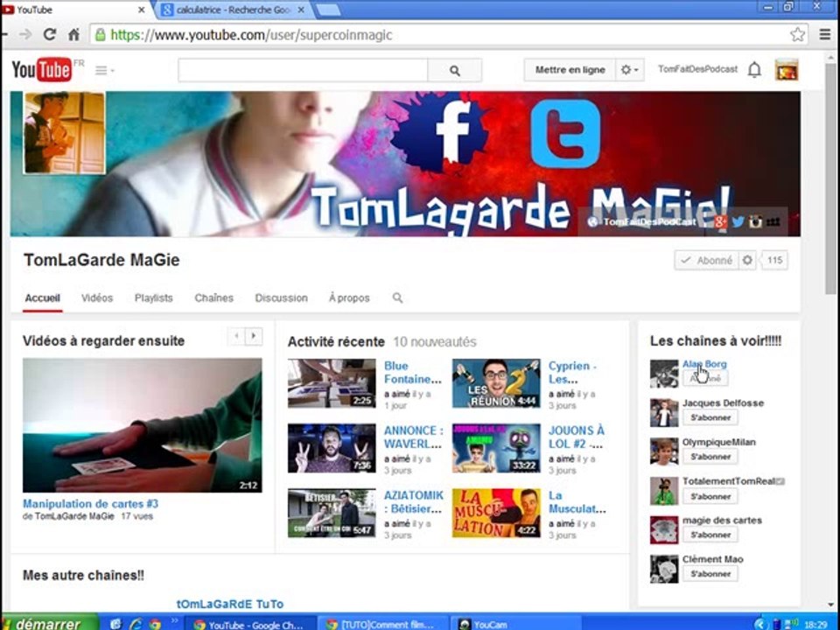
Task: Open the Twitter link on banner
Action: pyautogui.click(x=738, y=221)
